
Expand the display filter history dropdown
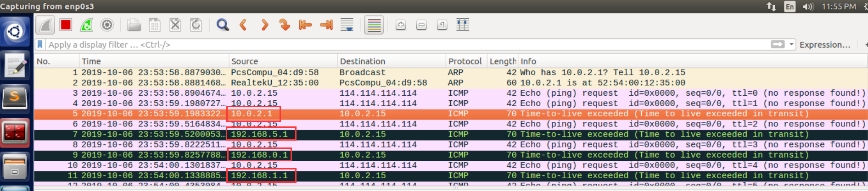pos(791,44)
